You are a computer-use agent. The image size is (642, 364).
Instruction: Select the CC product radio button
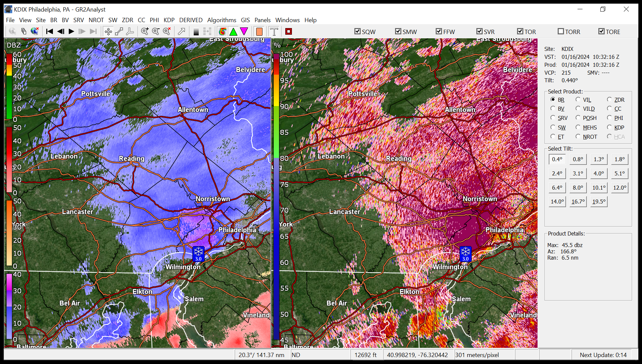pos(609,108)
